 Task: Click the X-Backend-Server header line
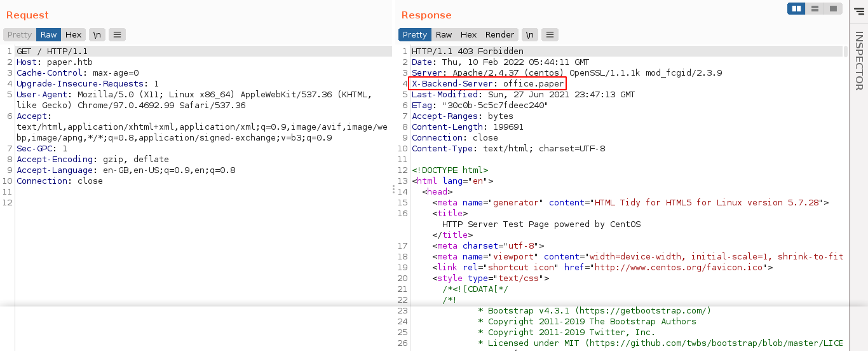(x=487, y=83)
